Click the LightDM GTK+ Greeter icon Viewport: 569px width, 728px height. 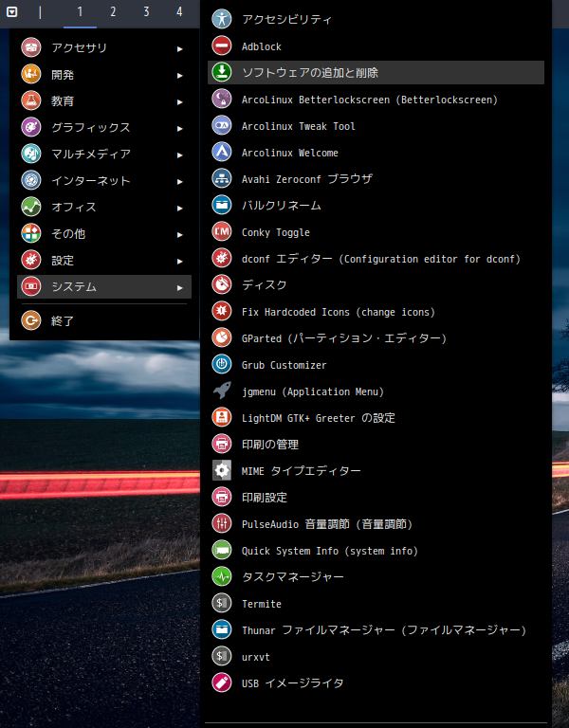tap(222, 417)
